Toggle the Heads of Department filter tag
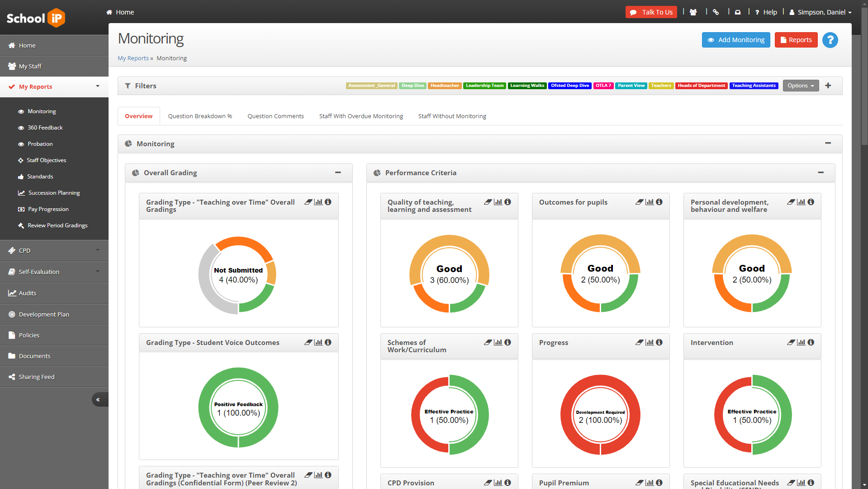The height and width of the screenshot is (489, 868). [x=702, y=86]
